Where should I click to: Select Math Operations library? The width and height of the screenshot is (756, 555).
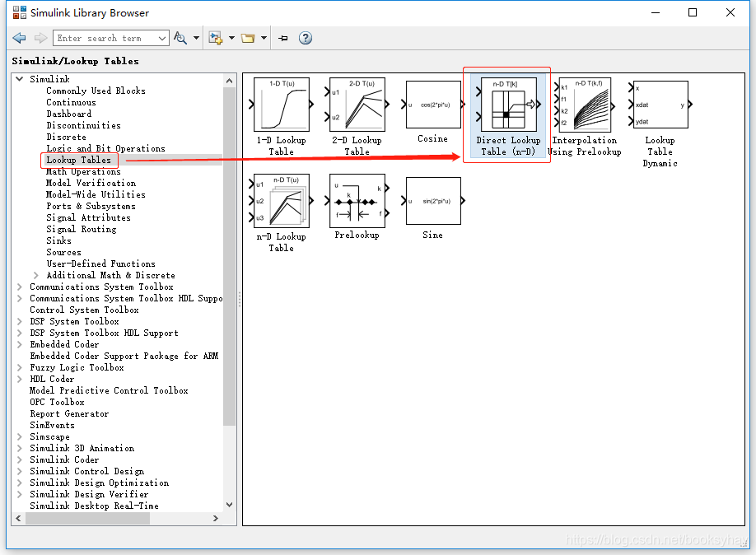(83, 171)
